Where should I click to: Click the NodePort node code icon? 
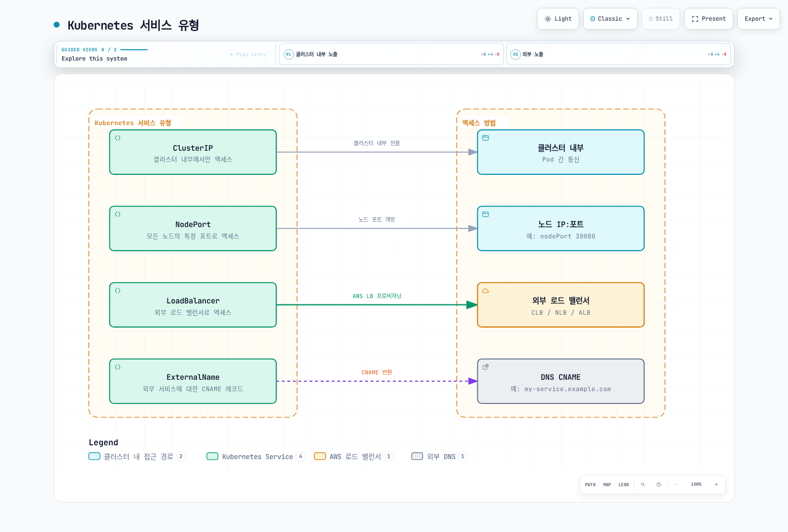118,214
